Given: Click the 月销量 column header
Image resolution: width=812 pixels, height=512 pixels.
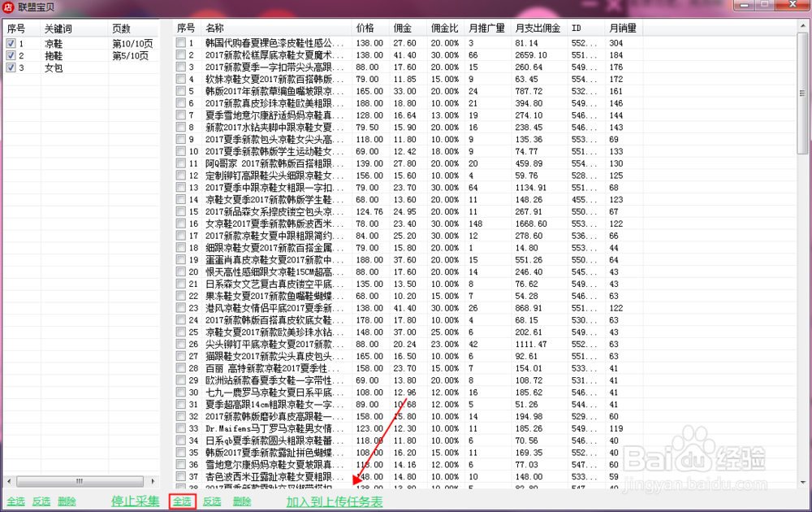Looking at the screenshot, I should (x=624, y=28).
